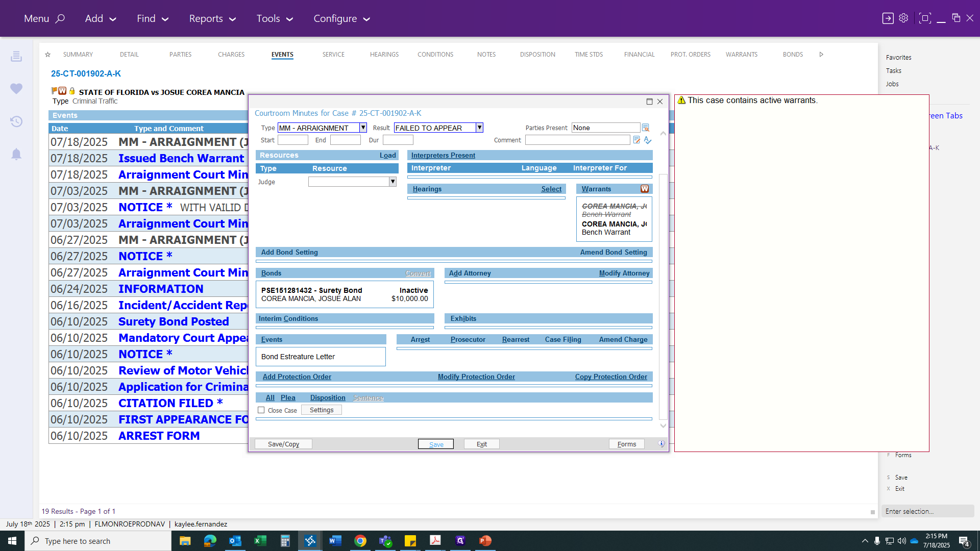Click the Settings button near Close Case
The image size is (980, 551).
pyautogui.click(x=322, y=410)
